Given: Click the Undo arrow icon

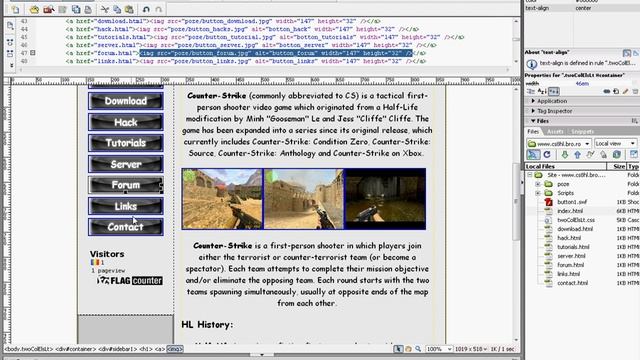Looking at the screenshot, I should (x=146, y=9).
